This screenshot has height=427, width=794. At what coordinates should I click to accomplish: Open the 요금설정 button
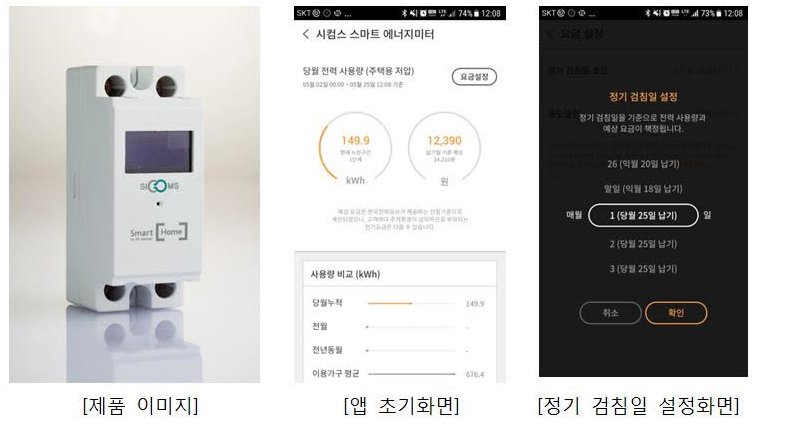coord(474,76)
